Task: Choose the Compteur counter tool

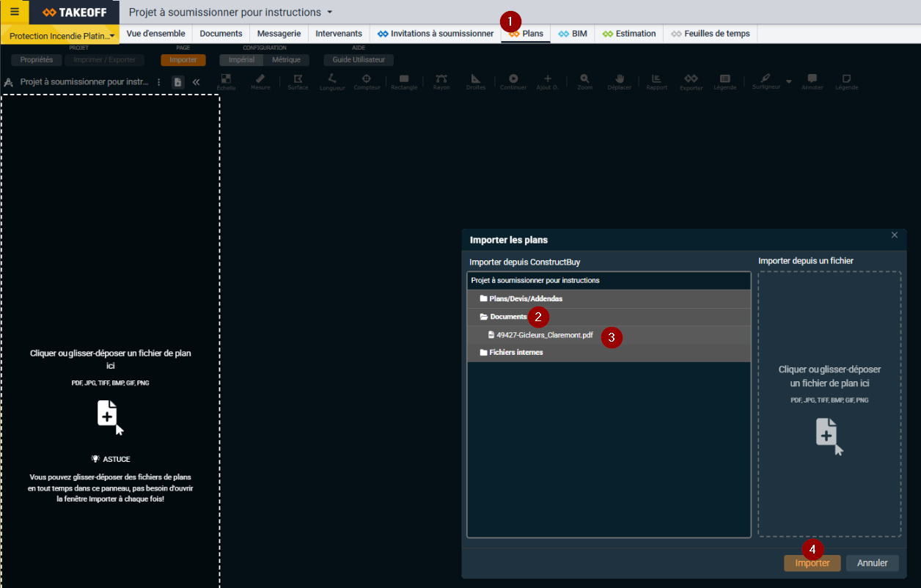Action: (367, 81)
